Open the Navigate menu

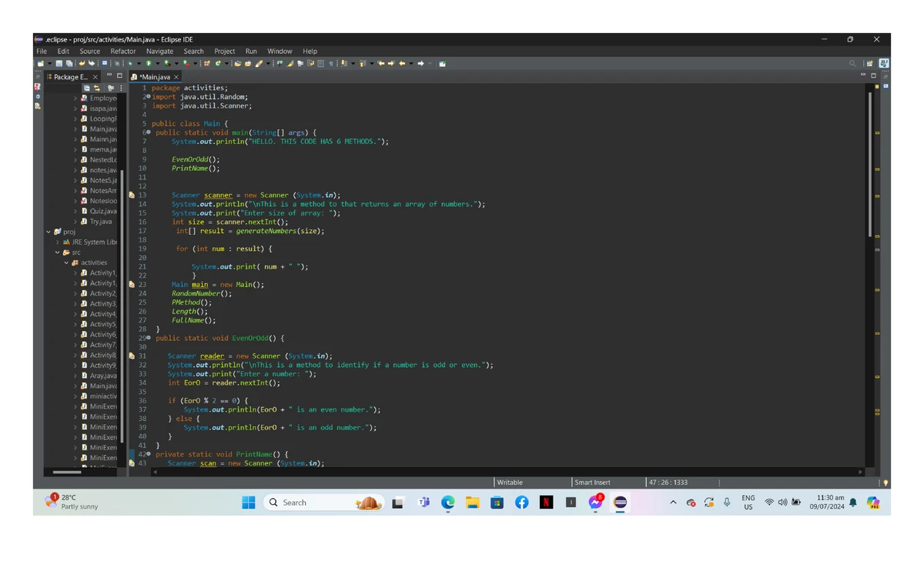(x=159, y=51)
